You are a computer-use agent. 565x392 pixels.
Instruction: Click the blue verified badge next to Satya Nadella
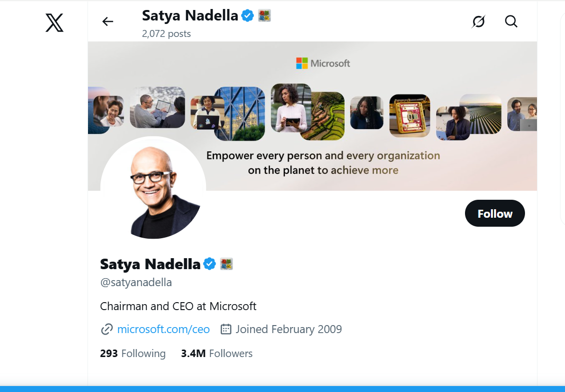click(208, 264)
